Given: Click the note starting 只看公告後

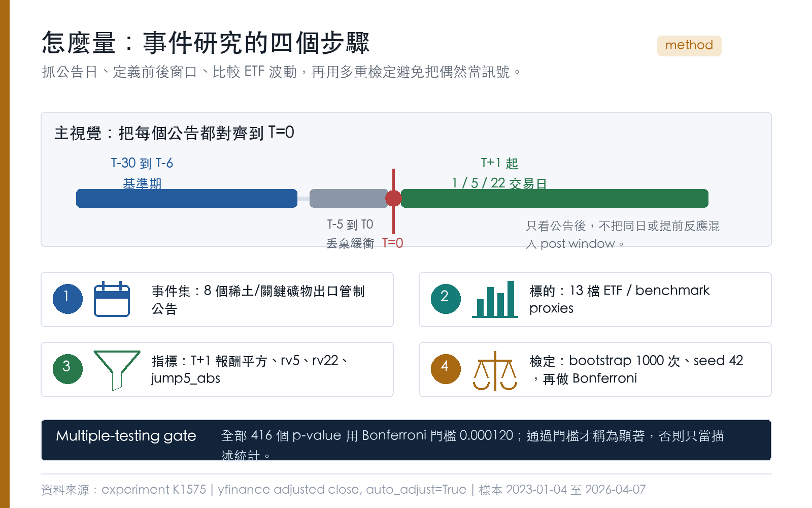Looking at the screenshot, I should 623,235.
